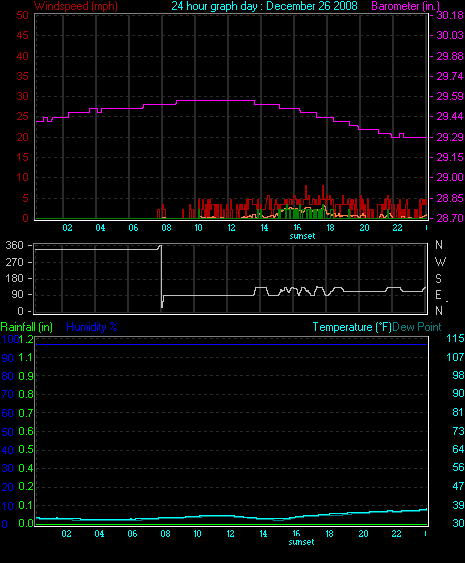Screen dimensions: 465x563
Task: Select the green 0.0 rainfall scale value
Action: (26, 524)
